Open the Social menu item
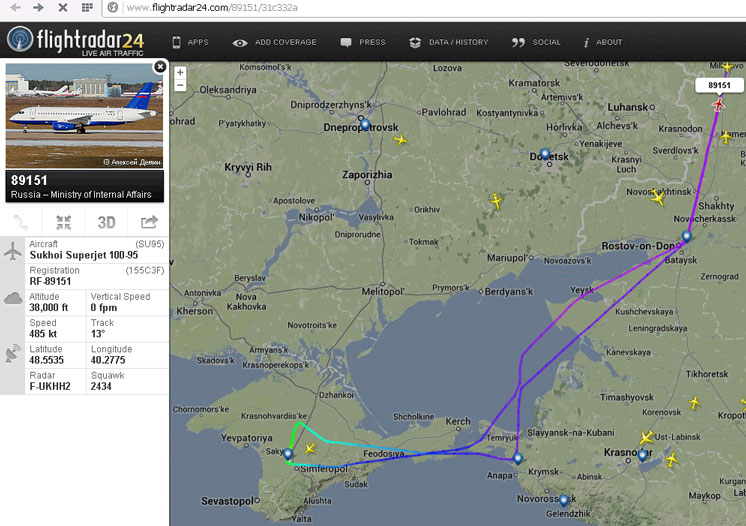746x526 pixels. point(536,42)
